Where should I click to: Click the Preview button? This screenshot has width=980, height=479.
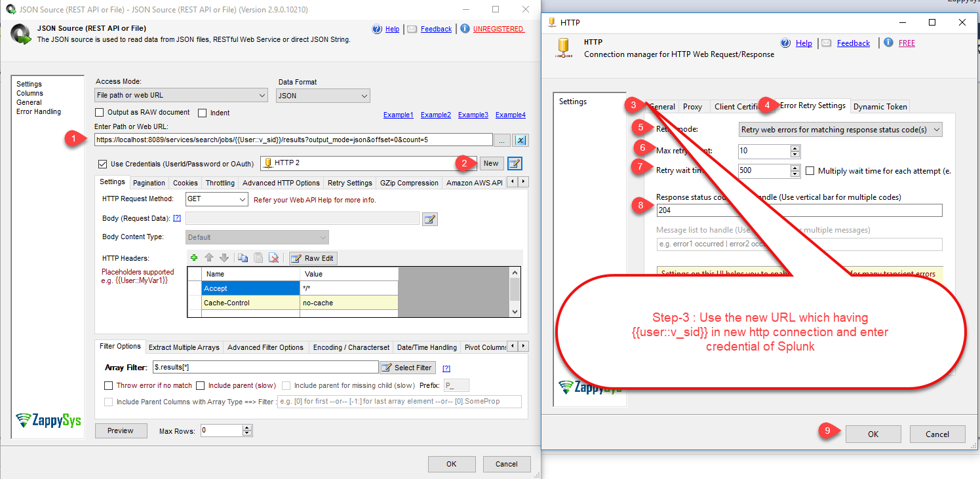[121, 431]
